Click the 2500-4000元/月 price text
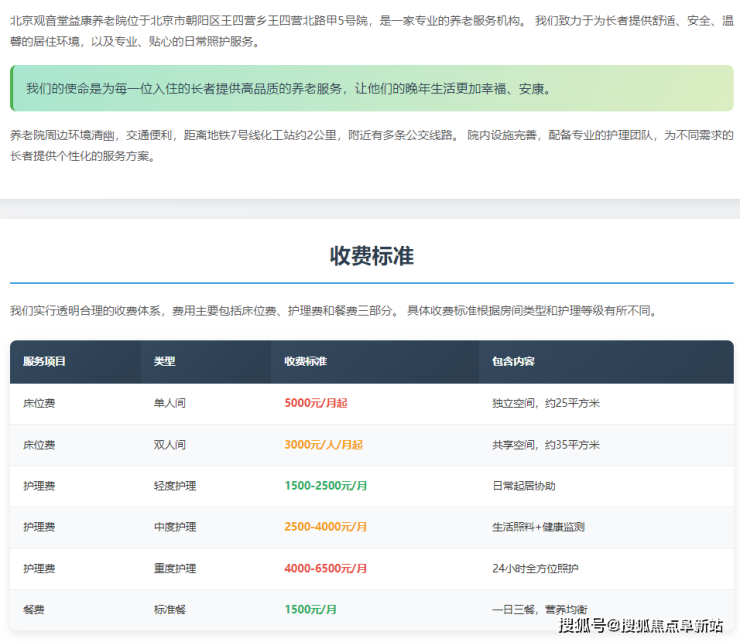 click(x=325, y=527)
